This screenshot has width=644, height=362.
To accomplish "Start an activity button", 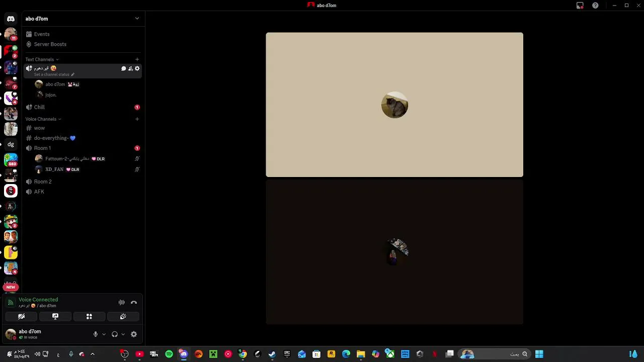I will click(x=89, y=316).
